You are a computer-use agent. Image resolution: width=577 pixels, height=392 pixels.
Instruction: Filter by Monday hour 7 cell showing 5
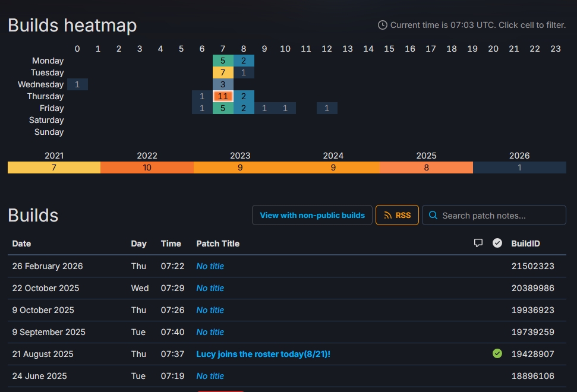(223, 61)
